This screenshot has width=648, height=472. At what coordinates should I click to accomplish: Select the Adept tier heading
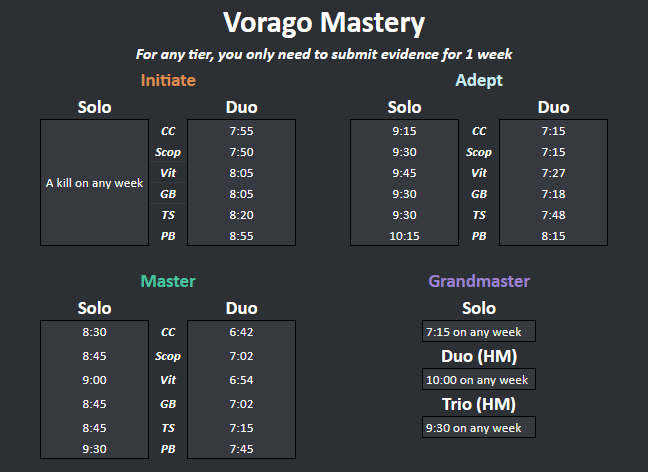coord(479,80)
